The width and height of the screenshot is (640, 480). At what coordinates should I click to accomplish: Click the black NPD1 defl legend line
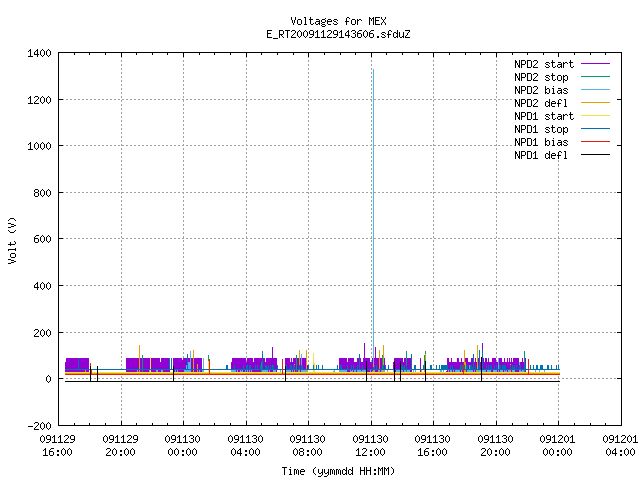[x=595, y=155]
